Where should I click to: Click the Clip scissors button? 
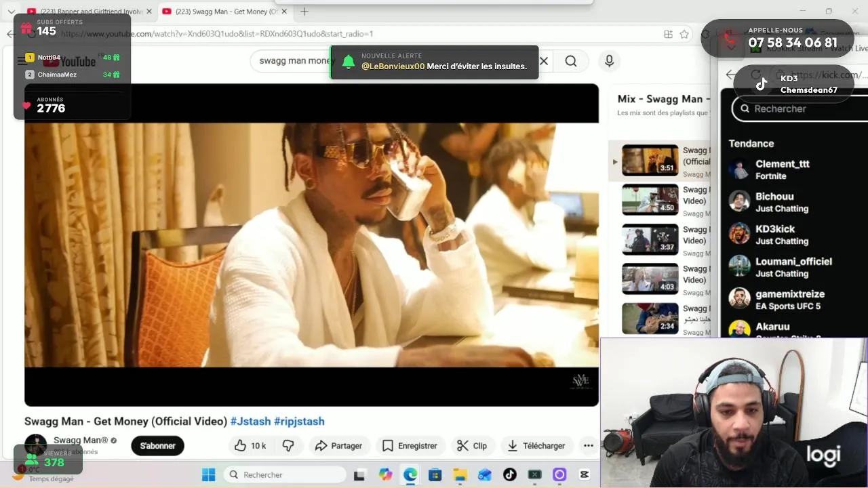(x=472, y=445)
